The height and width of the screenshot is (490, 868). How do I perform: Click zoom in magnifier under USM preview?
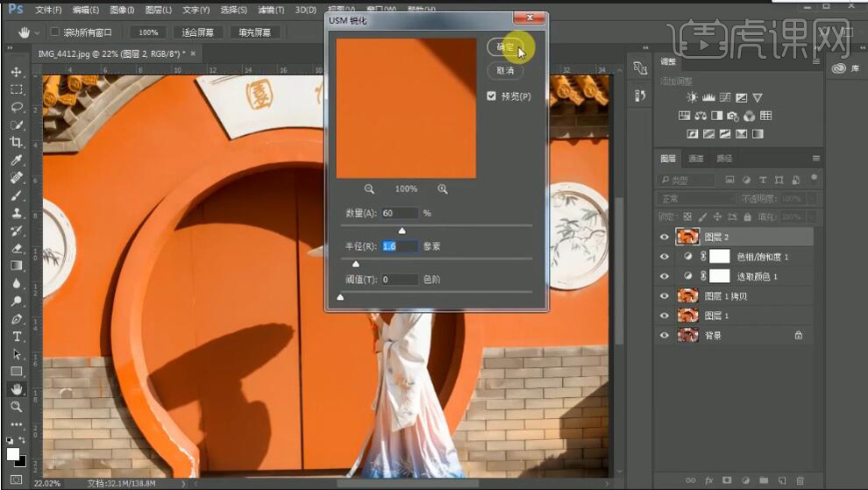[442, 188]
